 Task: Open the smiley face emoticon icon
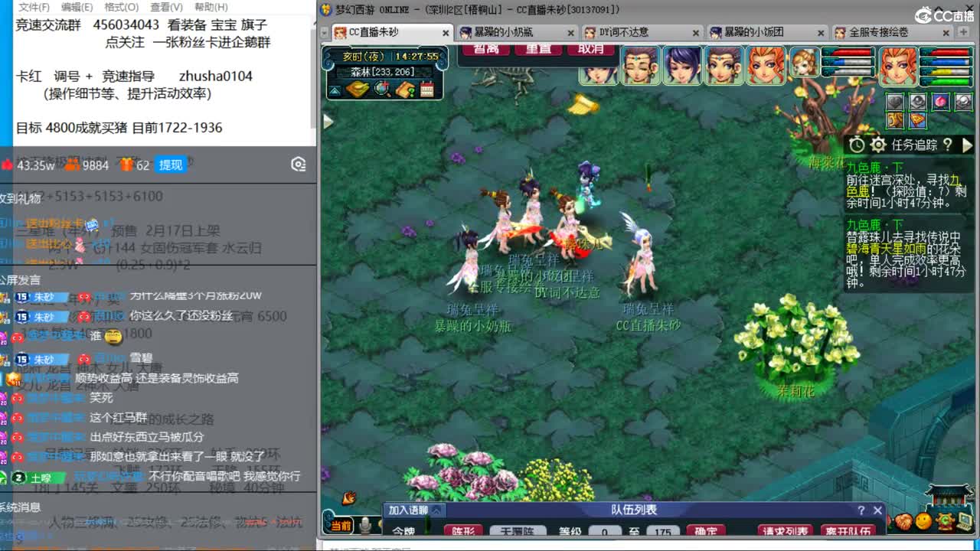[923, 522]
